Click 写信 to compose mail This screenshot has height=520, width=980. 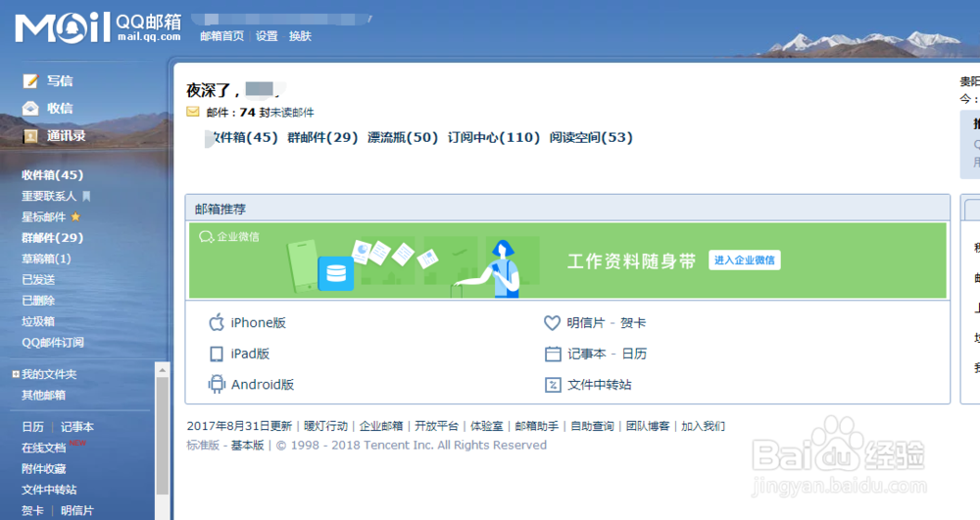(x=60, y=81)
